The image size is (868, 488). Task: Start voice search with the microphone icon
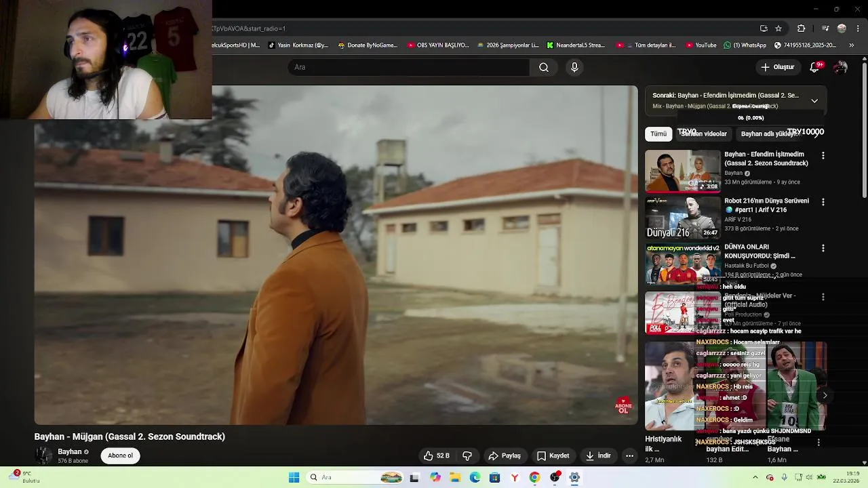(574, 67)
